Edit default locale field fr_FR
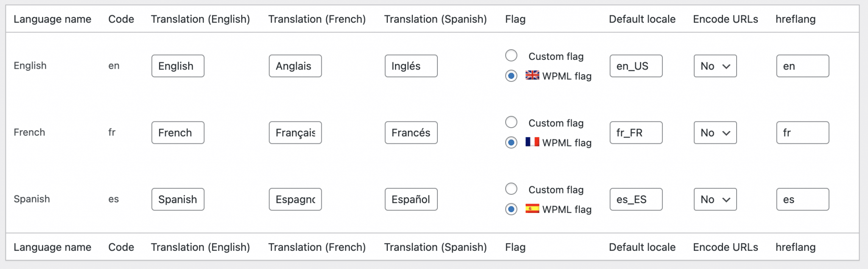 click(x=636, y=132)
